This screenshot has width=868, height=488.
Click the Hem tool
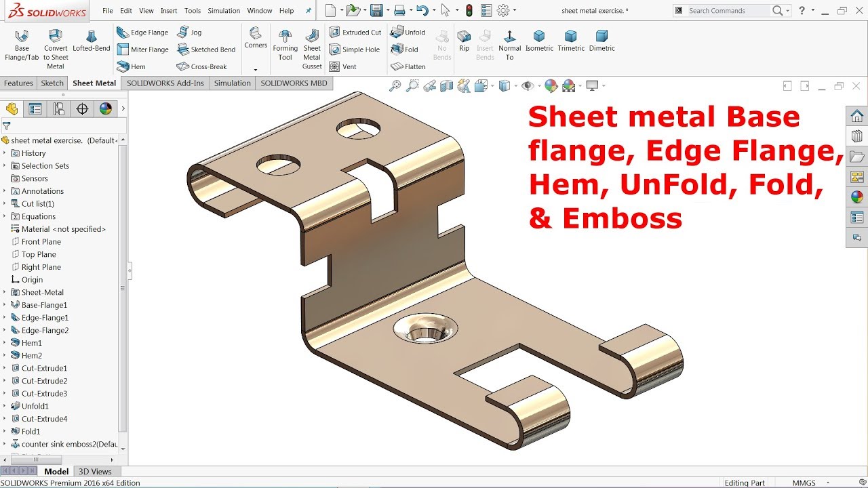(x=131, y=66)
